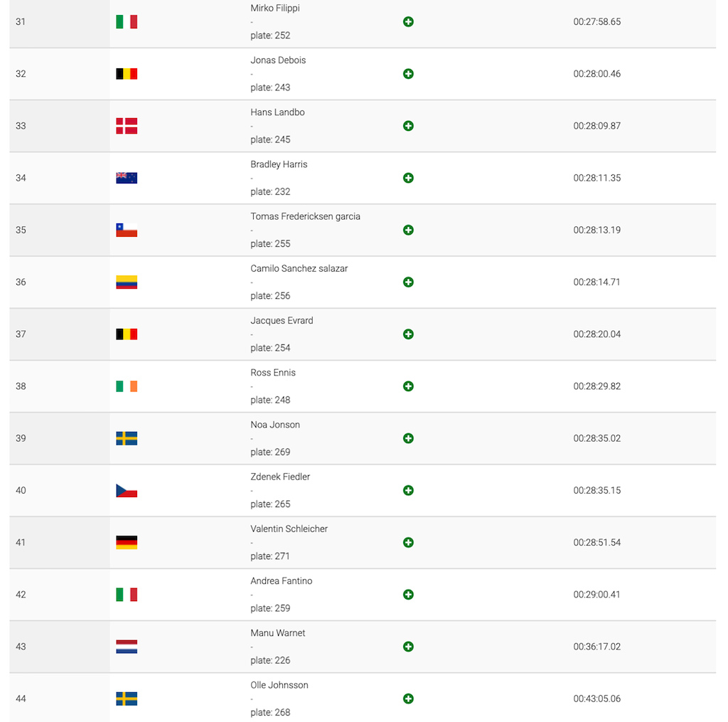Click the Czech flag in row 40
728x722 pixels.
click(x=127, y=490)
